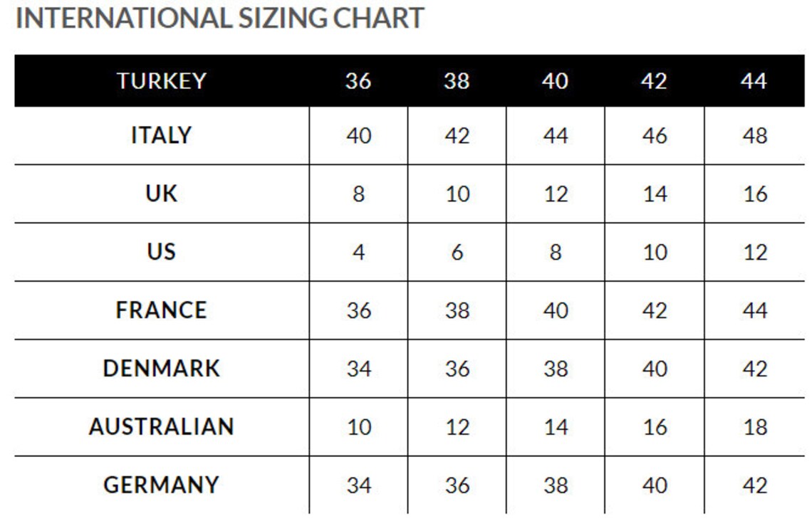The width and height of the screenshot is (812, 521).
Task: Click the UK size 14 cell
Action: (x=655, y=194)
